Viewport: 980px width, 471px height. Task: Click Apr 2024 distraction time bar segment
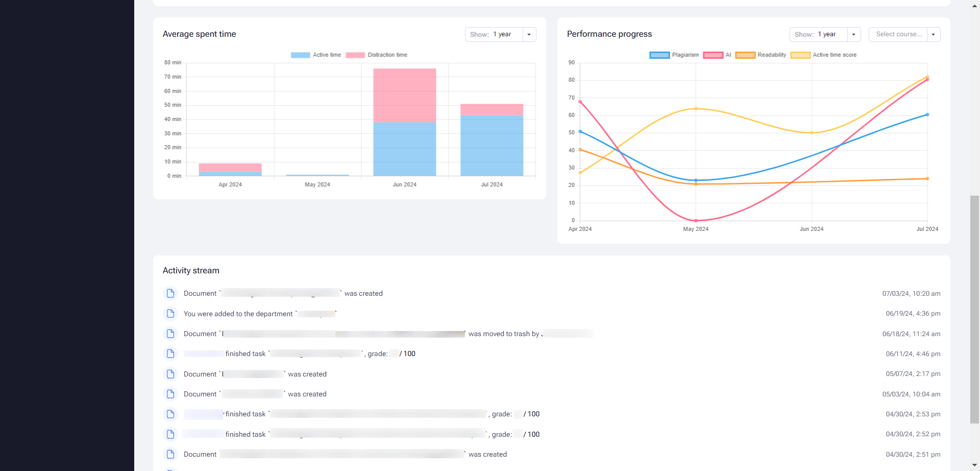[x=230, y=168]
